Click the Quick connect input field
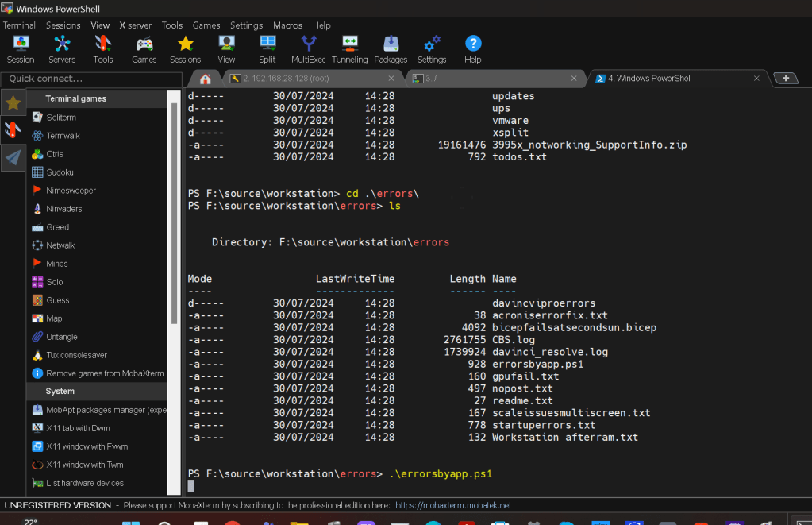Screen dimensions: 812x525 coord(91,79)
